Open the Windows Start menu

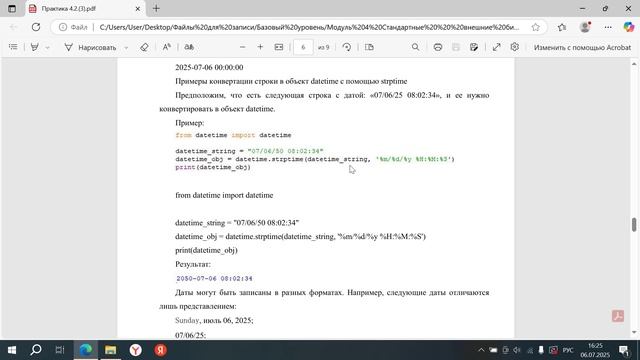[12, 350]
